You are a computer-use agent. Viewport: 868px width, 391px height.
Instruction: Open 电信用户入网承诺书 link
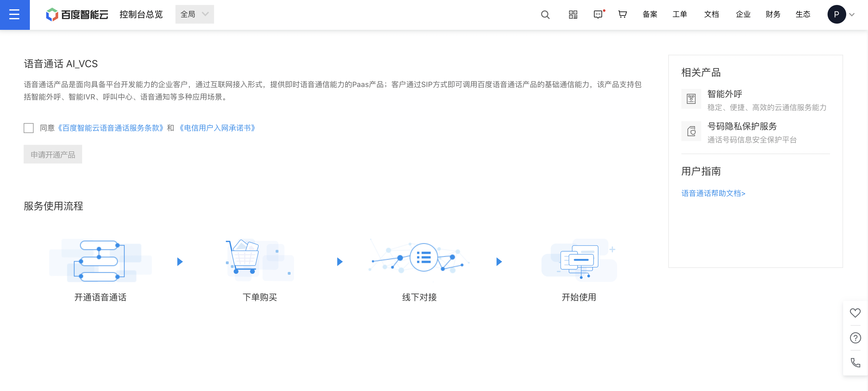coord(217,128)
